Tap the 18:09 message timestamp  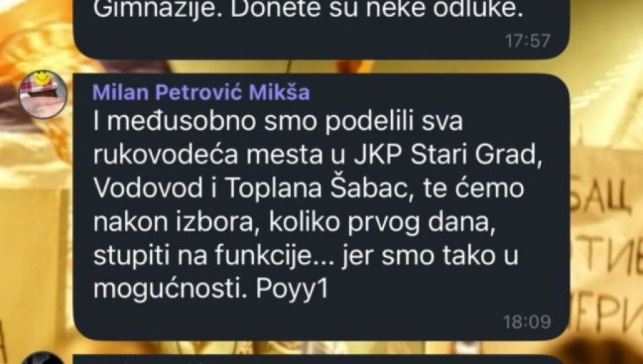pos(527,321)
